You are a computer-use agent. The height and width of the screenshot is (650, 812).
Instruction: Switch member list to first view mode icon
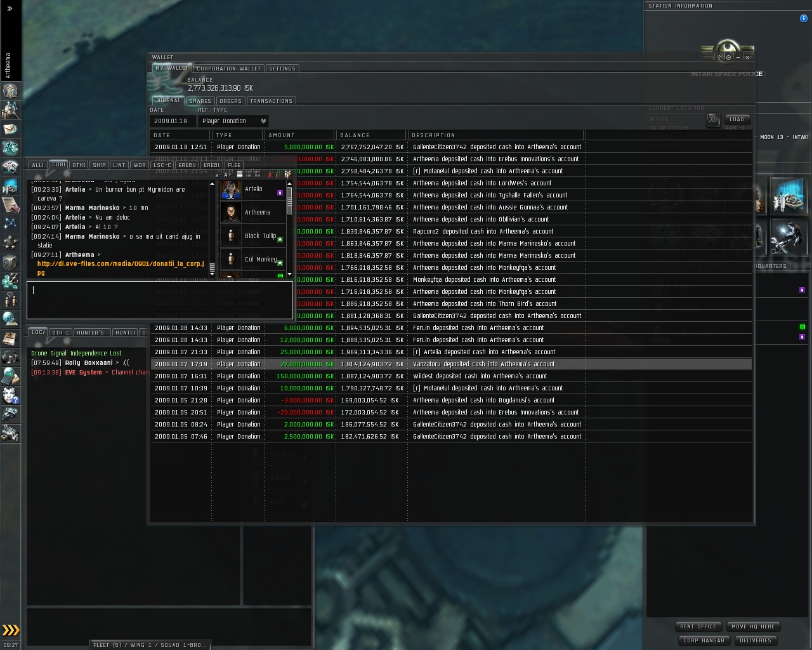(x=239, y=174)
